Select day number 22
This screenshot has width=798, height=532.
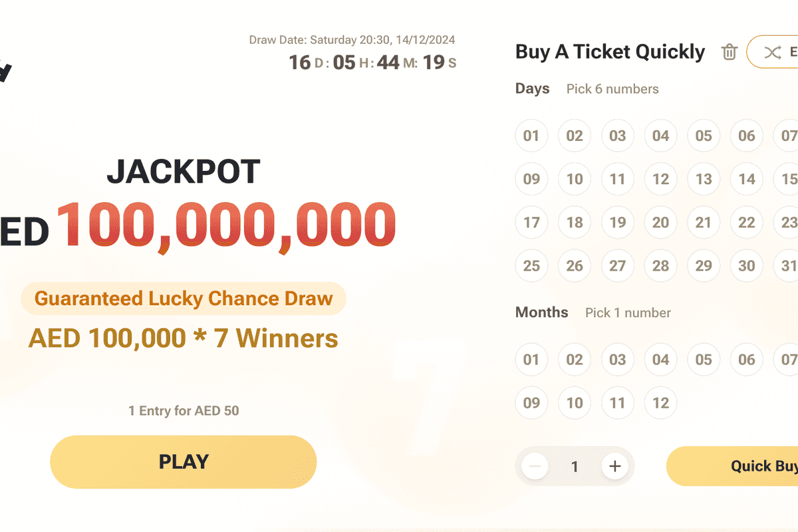point(746,223)
